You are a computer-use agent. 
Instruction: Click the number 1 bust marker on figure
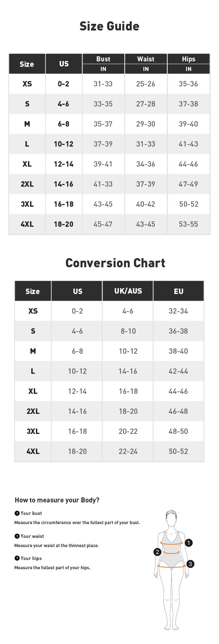(189, 543)
